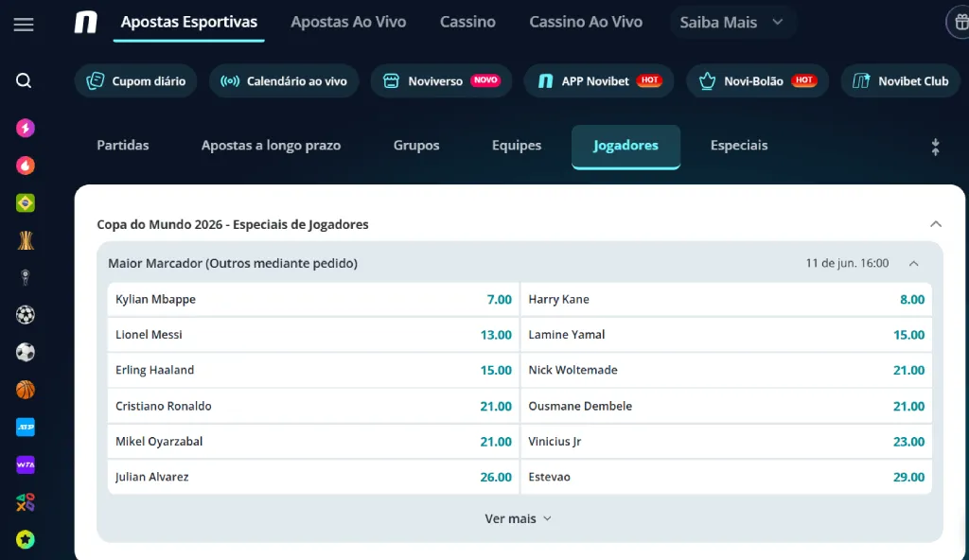Image resolution: width=969 pixels, height=560 pixels.
Task: Select the Jogadores tab
Action: tap(626, 147)
